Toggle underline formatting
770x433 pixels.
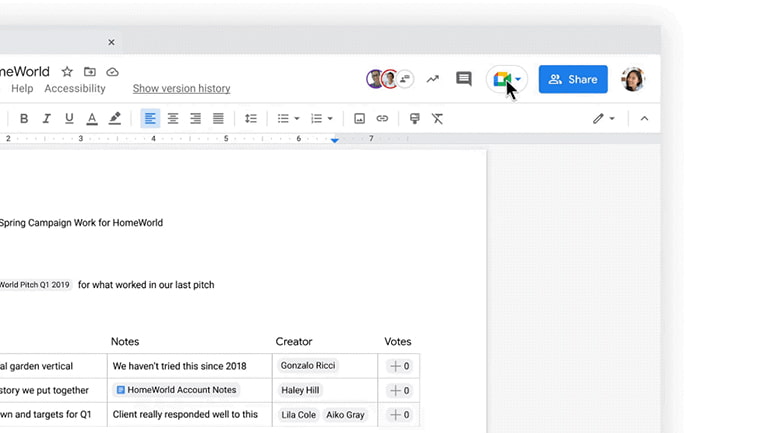tap(69, 118)
